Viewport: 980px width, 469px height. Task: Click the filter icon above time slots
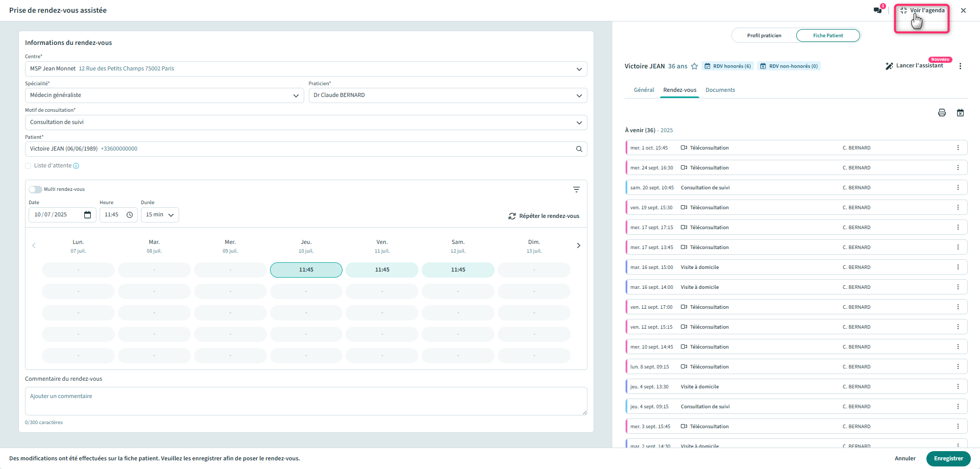(576, 189)
